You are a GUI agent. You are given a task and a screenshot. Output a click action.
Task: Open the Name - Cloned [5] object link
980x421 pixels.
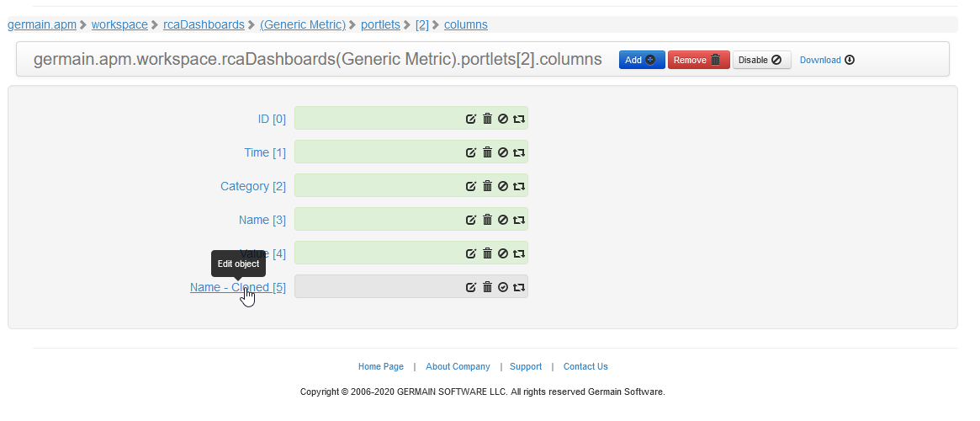(237, 287)
